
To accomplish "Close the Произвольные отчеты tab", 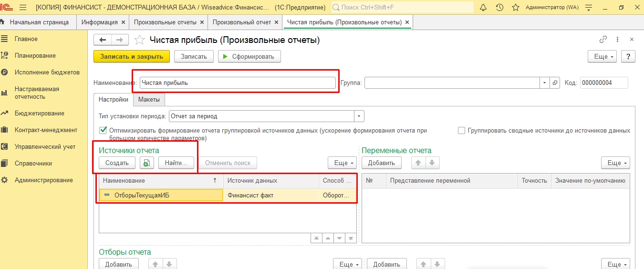I will tap(202, 22).
